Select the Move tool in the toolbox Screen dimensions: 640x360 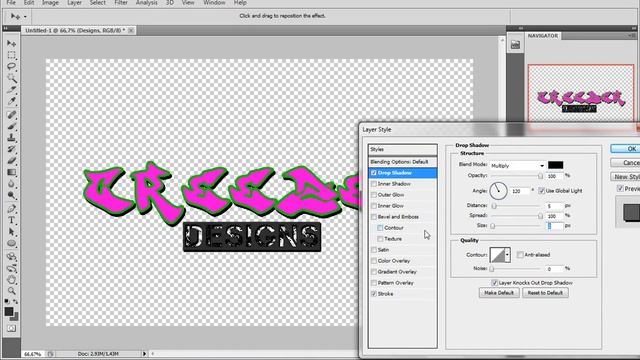tap(11, 43)
